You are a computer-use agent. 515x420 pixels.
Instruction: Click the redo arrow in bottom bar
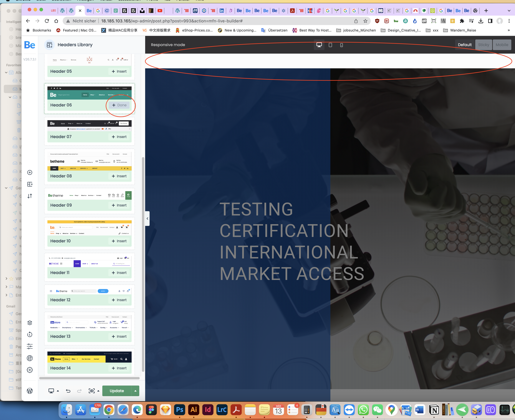click(79, 391)
